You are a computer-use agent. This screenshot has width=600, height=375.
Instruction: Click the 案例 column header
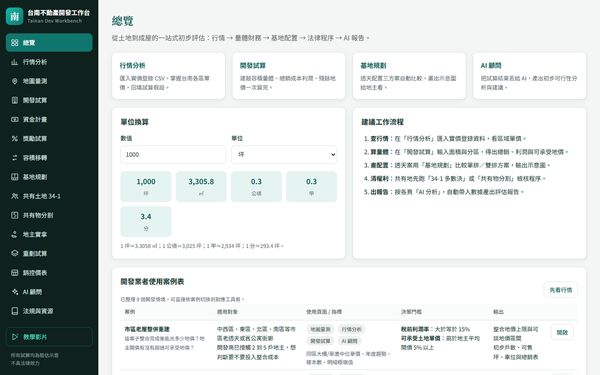tap(130, 312)
